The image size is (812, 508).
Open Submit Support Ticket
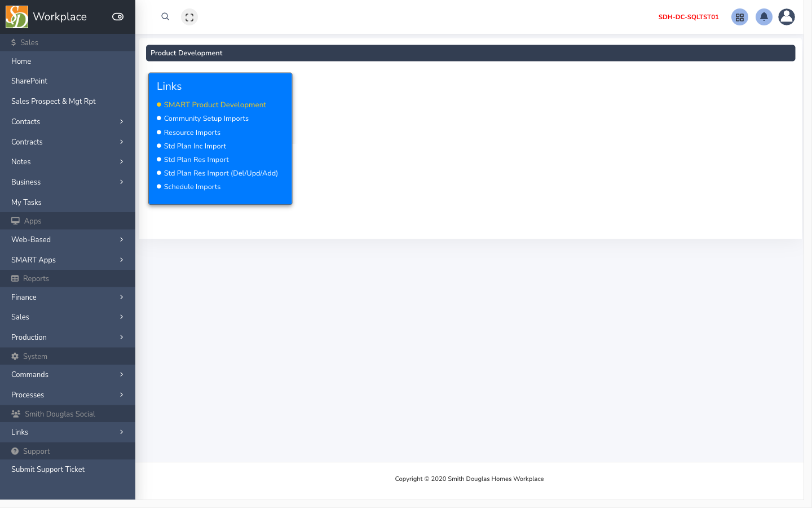tap(48, 469)
